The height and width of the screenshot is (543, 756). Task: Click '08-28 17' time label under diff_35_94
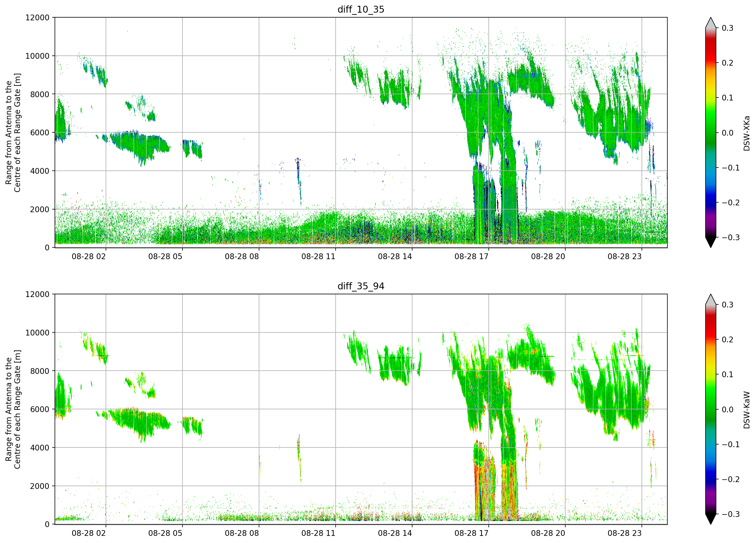point(472,533)
